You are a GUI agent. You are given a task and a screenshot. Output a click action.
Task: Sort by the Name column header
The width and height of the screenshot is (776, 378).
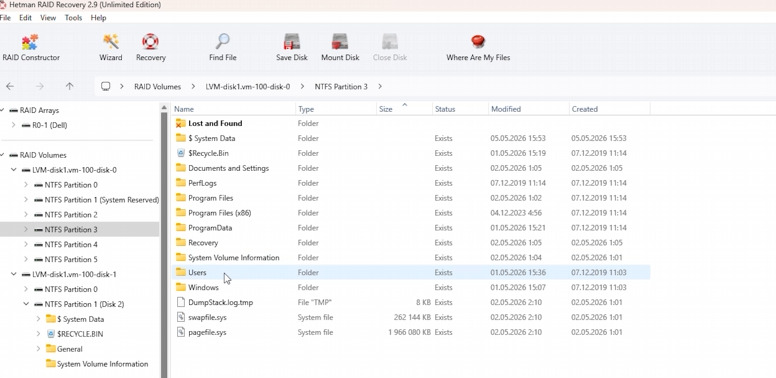(234, 109)
